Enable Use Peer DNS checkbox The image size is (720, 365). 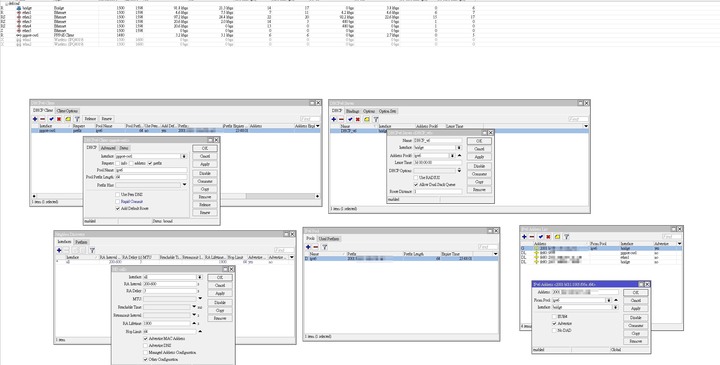point(118,195)
